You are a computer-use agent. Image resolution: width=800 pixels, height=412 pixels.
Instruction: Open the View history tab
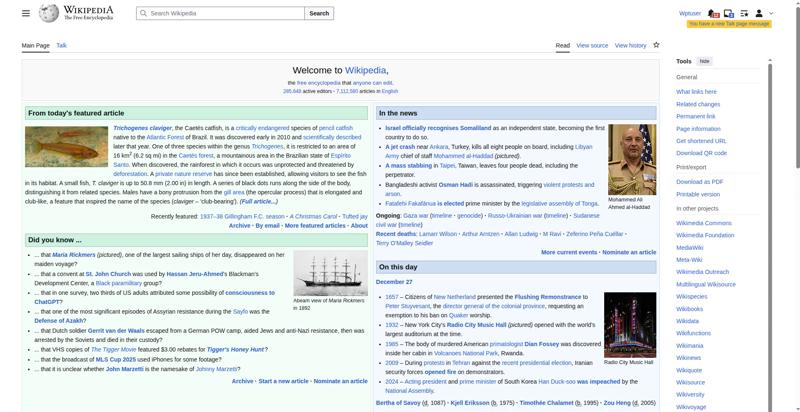point(630,46)
